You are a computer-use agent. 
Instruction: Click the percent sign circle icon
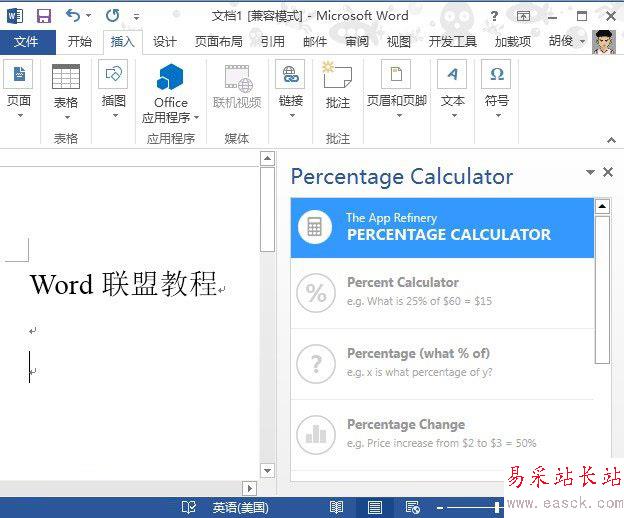tap(316, 293)
